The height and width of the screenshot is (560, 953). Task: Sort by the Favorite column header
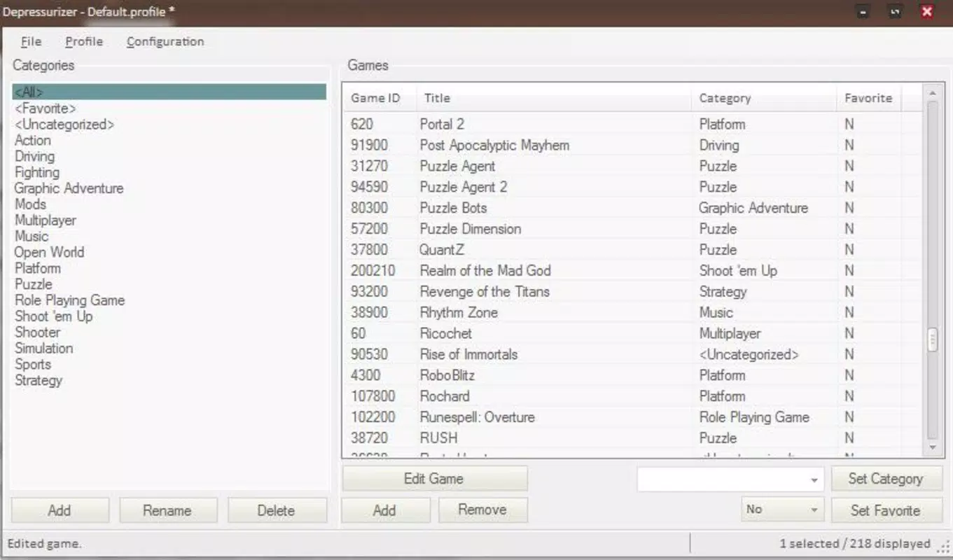pos(869,98)
